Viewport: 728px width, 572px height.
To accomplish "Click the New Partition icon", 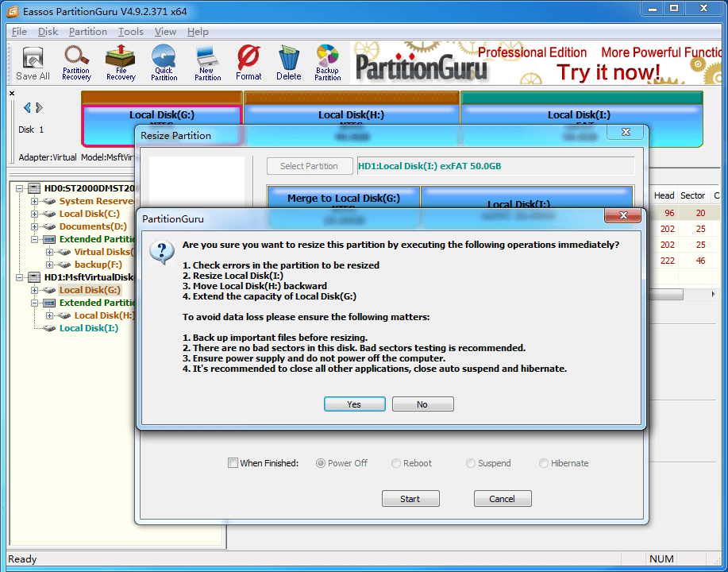I will (207, 64).
